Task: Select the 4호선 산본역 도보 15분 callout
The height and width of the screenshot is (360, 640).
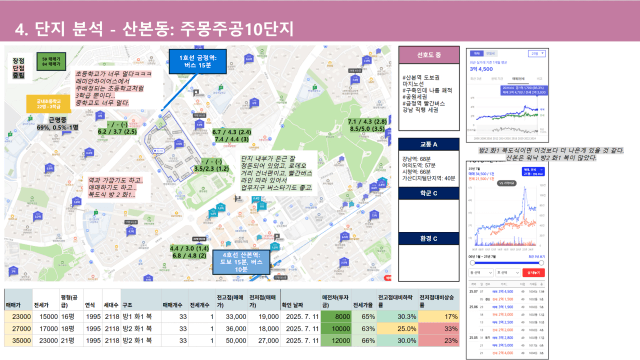Action: point(241,262)
